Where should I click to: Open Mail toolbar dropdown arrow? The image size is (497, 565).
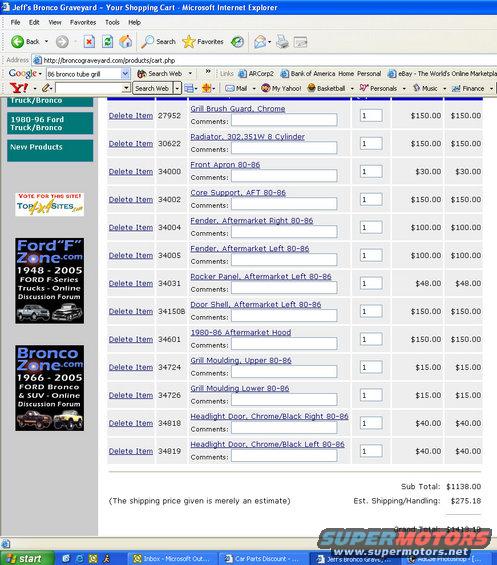(254, 89)
